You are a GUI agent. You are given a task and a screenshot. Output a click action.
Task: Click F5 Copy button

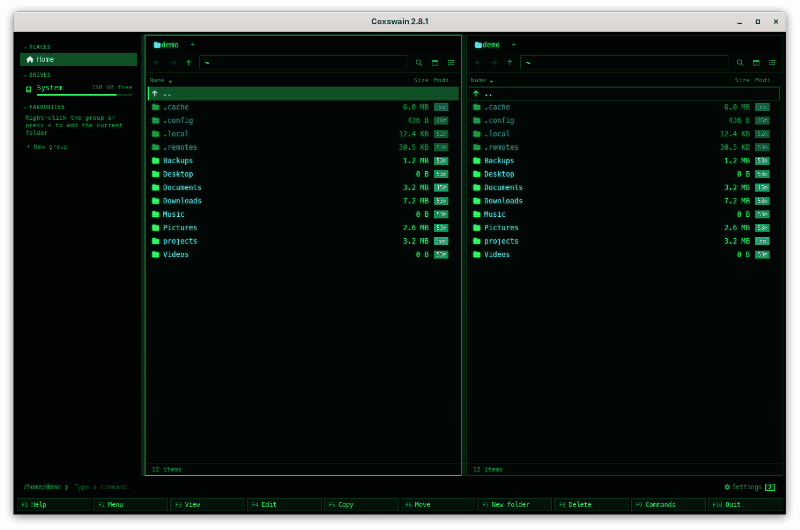(x=362, y=505)
